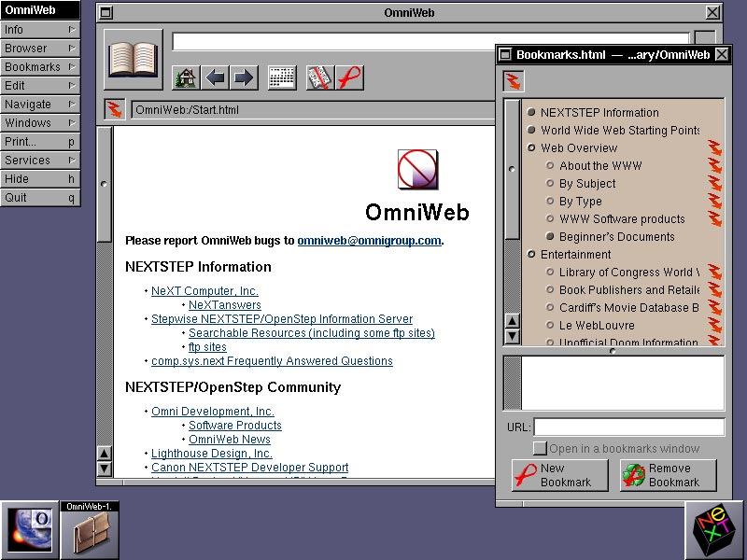
Task: Open the Lighthouse Design, Inc. link
Action: [212, 454]
